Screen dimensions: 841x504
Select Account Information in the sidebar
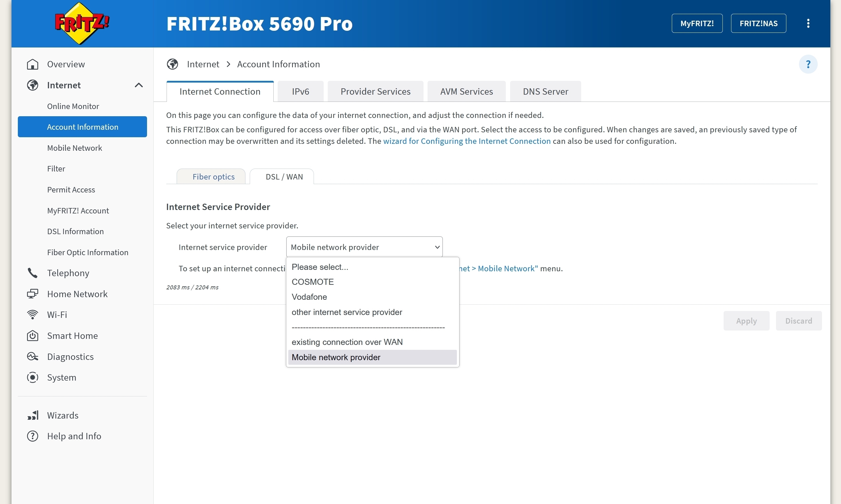(82, 127)
